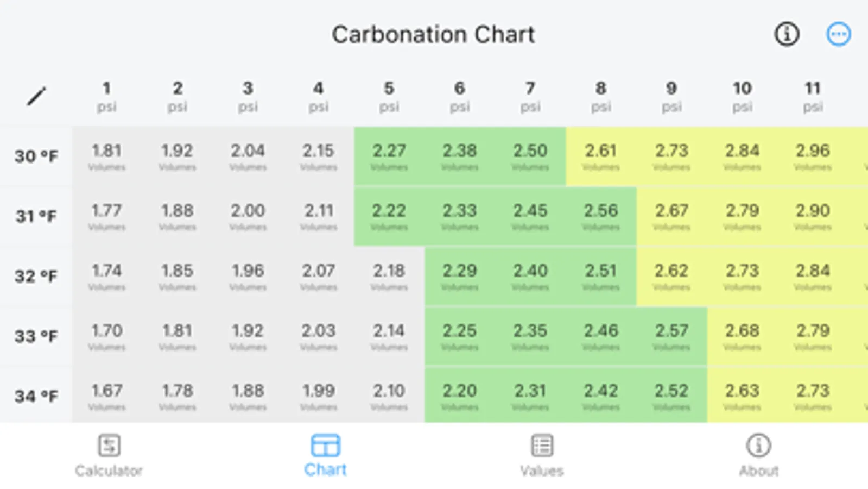
Task: Select the gray 1.81 volumes cell
Action: 106,156
